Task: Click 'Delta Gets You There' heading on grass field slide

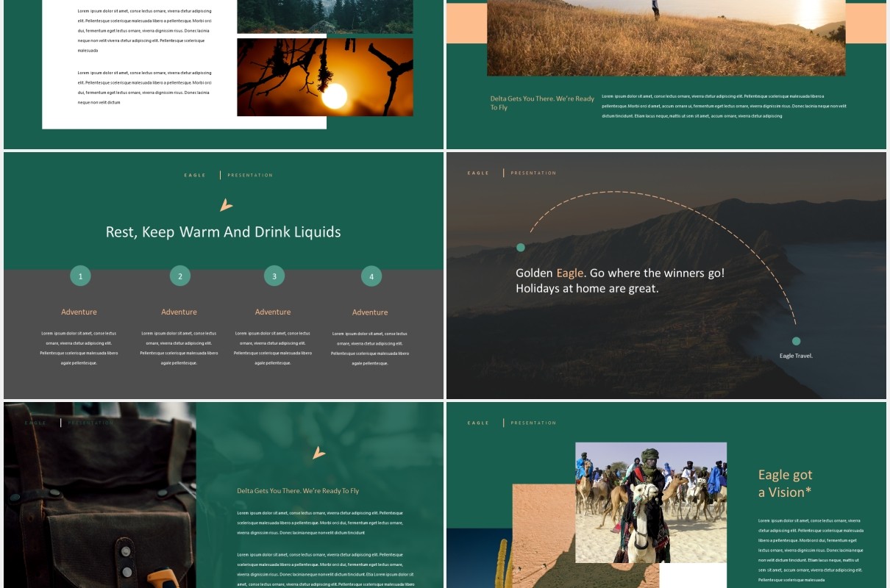Action: click(x=542, y=103)
